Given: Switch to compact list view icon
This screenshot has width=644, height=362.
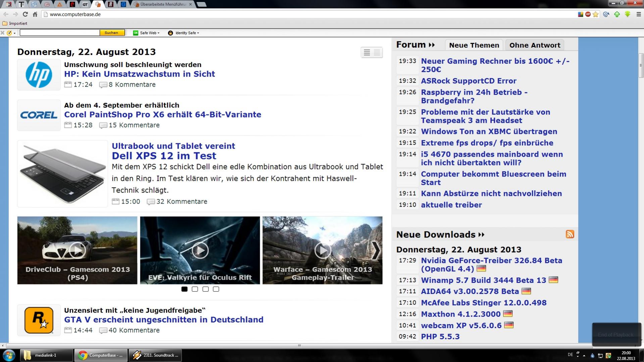Looking at the screenshot, I should [367, 52].
